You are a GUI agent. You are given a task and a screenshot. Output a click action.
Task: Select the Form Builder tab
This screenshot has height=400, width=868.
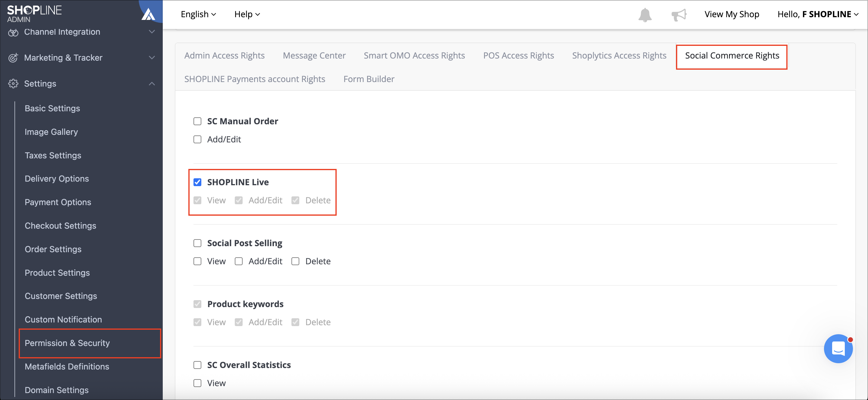tap(369, 79)
